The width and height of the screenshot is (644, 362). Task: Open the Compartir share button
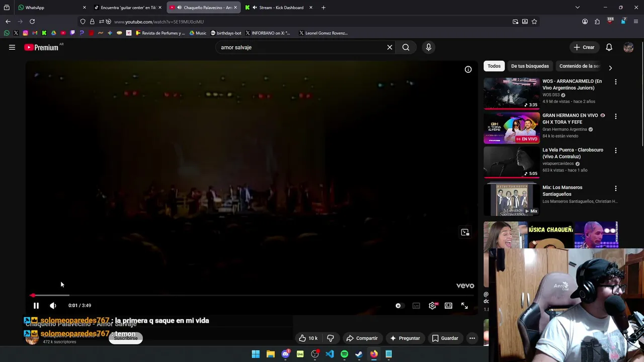coord(362,338)
